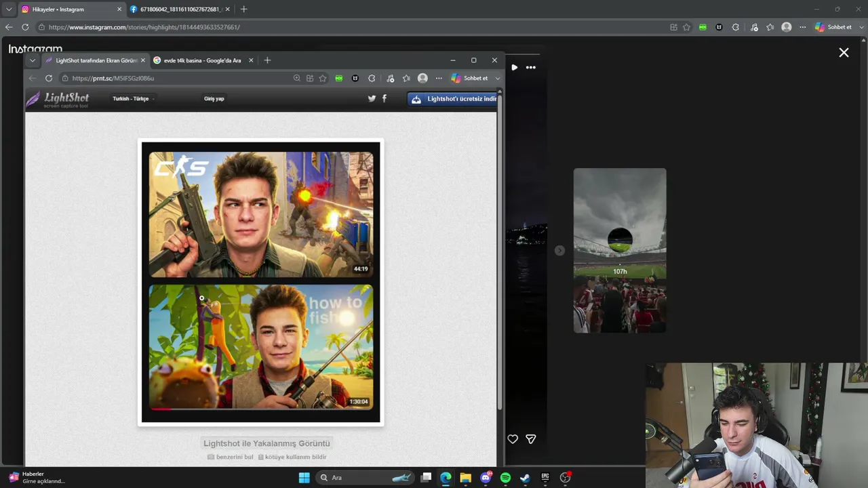The height and width of the screenshot is (488, 868).
Task: Switch to the LightShot tarafından Ekran Görüntüsü tab
Action: (x=95, y=60)
